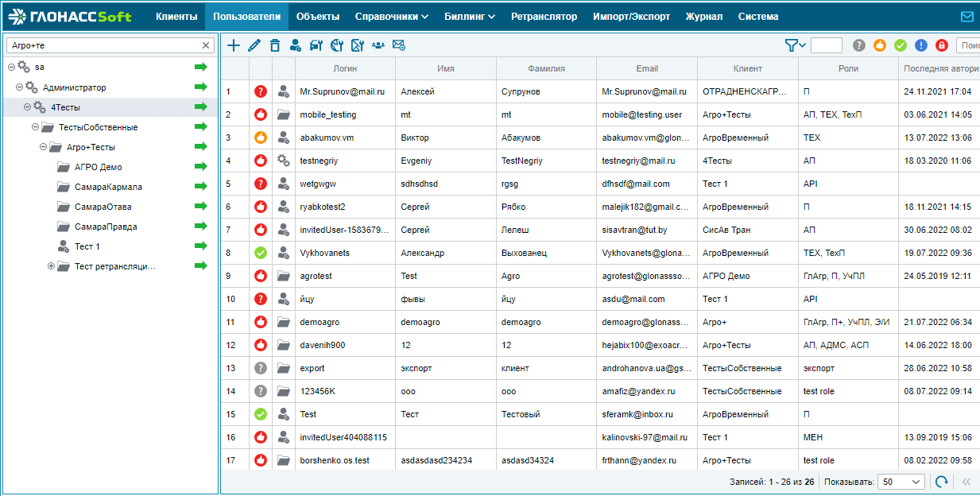The width and height of the screenshot is (980, 496).
Task: Click the red status icon for Mr.Suprunov@mail.ru
Action: point(260,91)
